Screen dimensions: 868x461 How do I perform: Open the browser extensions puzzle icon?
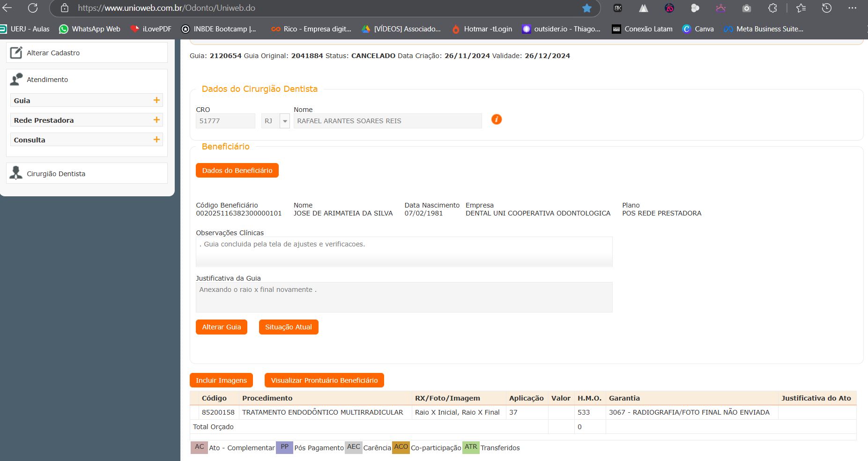click(x=772, y=8)
